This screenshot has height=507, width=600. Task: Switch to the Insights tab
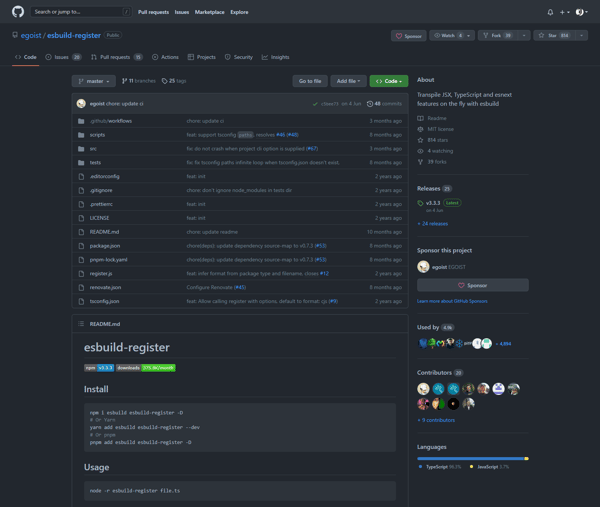276,57
